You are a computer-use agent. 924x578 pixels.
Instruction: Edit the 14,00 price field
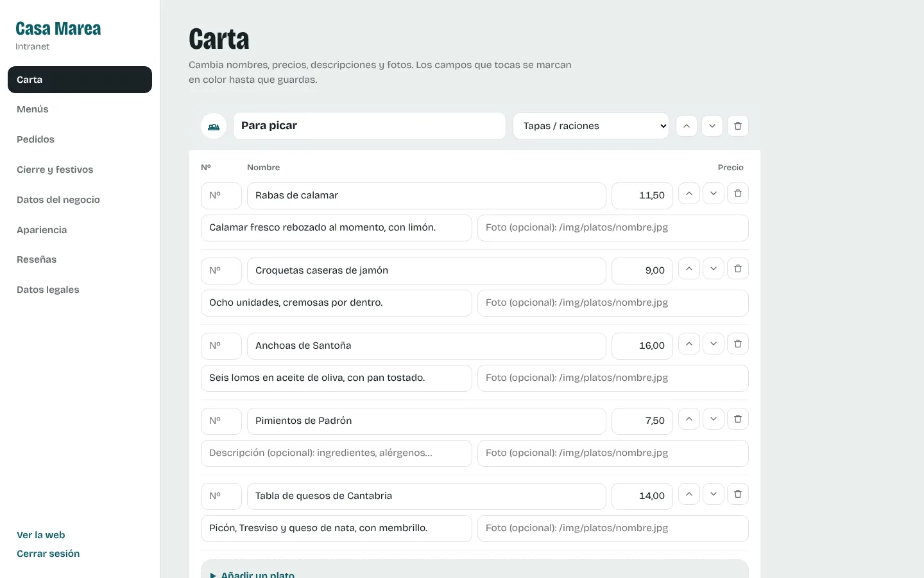[x=642, y=496]
